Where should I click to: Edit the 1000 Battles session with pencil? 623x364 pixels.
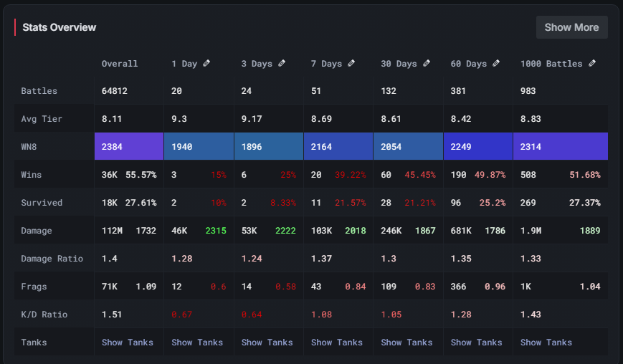point(592,63)
